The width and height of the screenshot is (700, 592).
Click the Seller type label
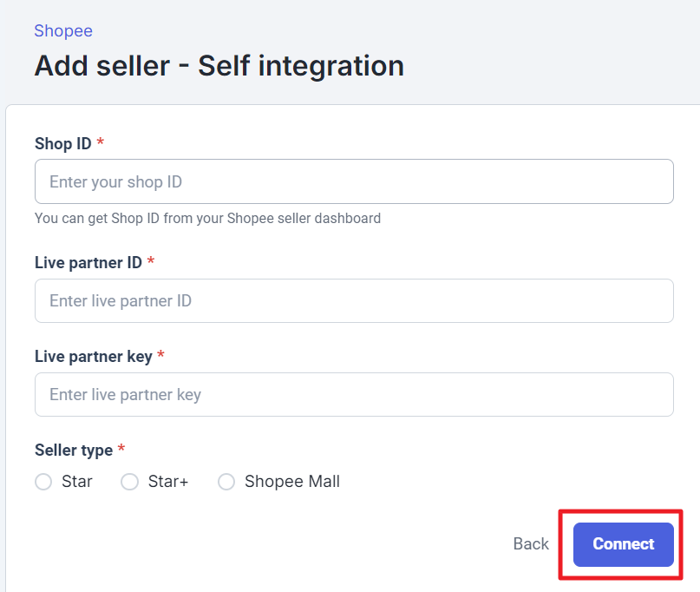[x=74, y=450]
